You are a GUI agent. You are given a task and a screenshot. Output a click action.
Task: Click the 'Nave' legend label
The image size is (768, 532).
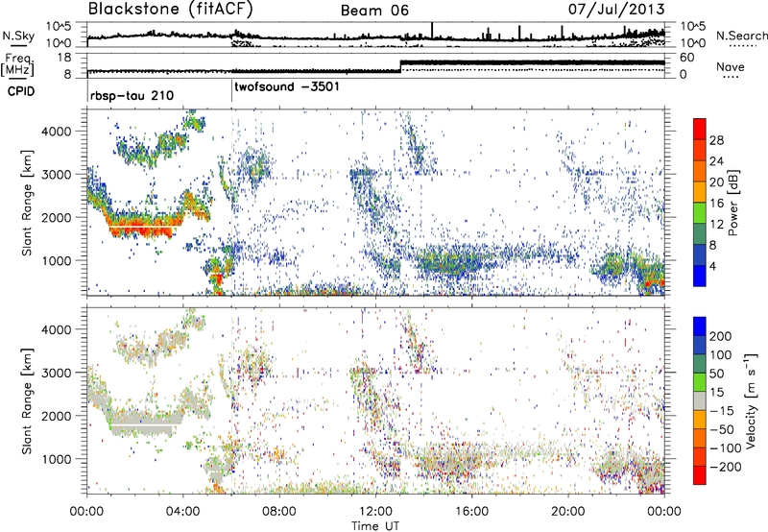click(x=730, y=66)
